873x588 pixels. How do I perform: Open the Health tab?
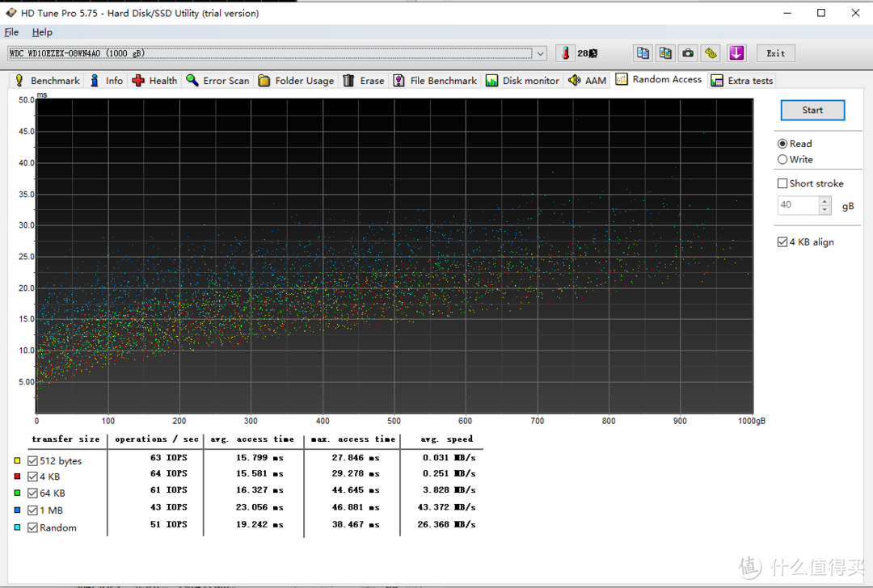[155, 81]
